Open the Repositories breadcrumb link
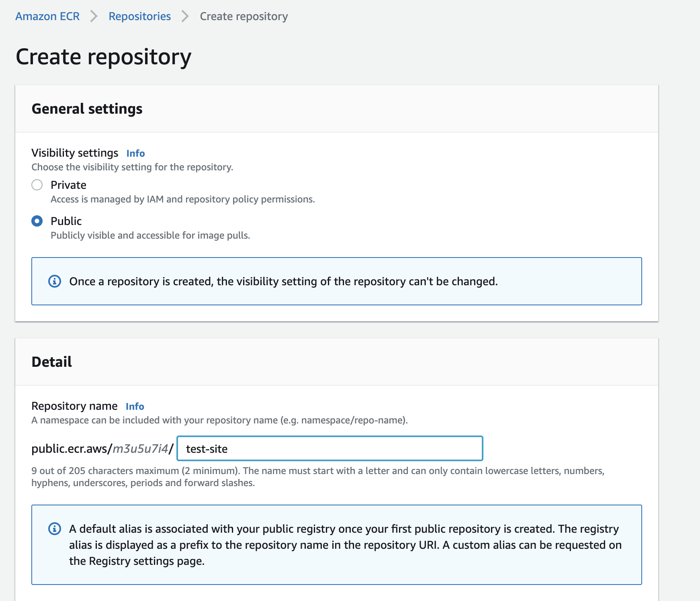 pos(139,16)
